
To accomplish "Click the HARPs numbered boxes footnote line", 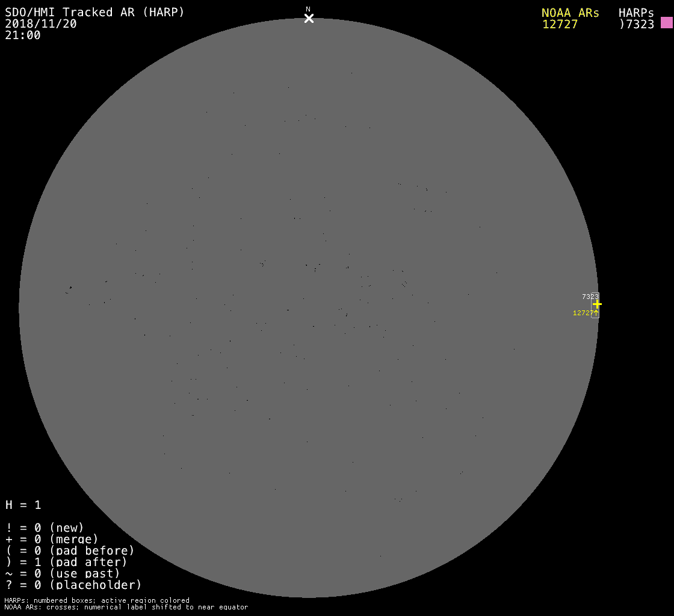I will pos(97,600).
